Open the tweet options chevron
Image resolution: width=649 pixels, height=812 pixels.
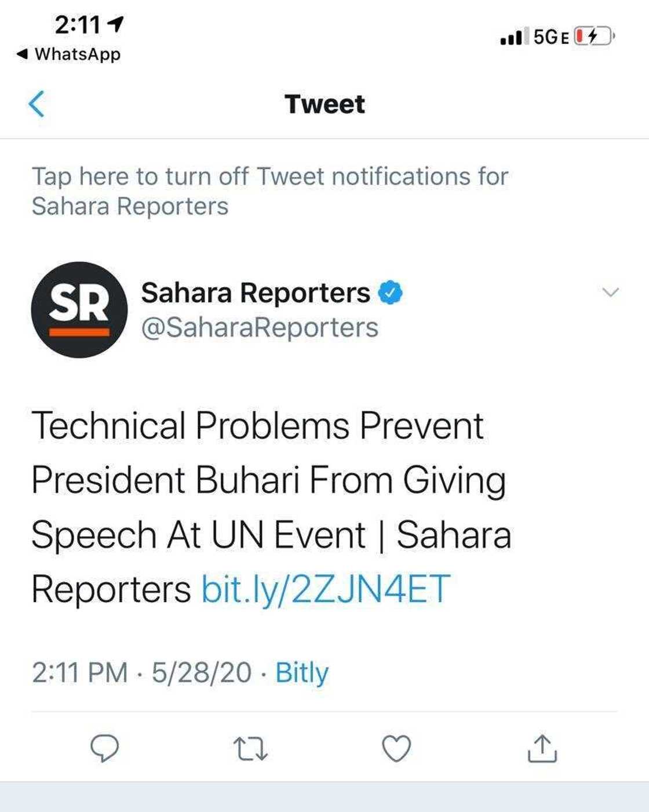pos(610,294)
